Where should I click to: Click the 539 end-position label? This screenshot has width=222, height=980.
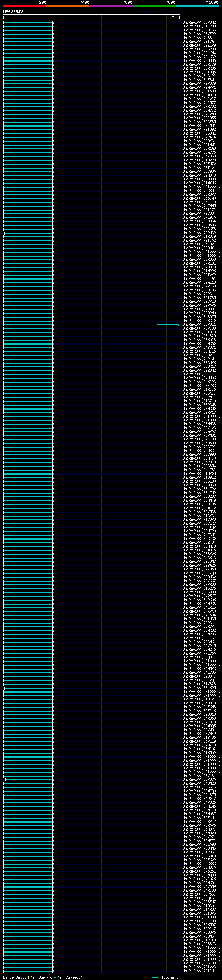[175, 17]
